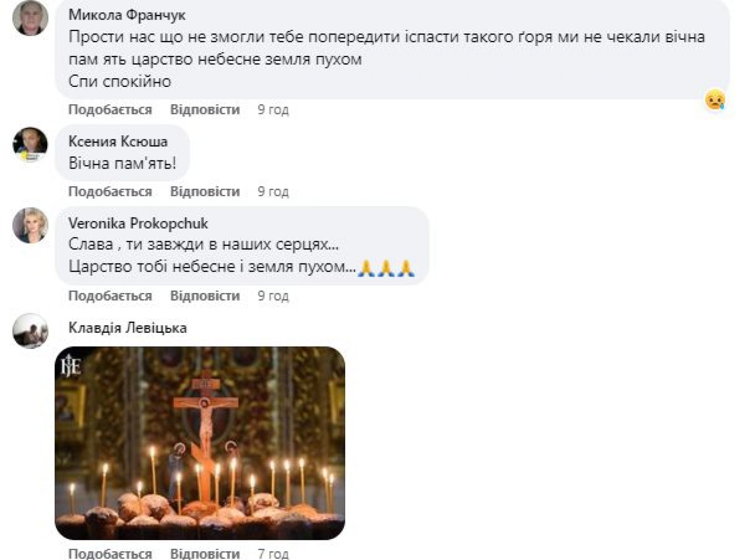Viewport: 755px width, 560px height.
Task: View crying emoji reaction on Франчук's comment
Action: tap(715, 100)
